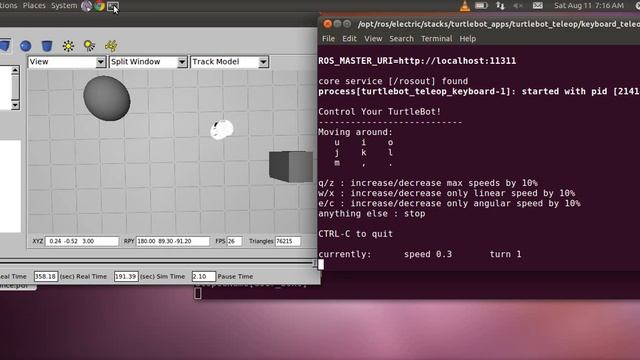Image resolution: width=640 pixels, height=360 pixels.
Task: Open the System menu in top panel
Action: 64,6
